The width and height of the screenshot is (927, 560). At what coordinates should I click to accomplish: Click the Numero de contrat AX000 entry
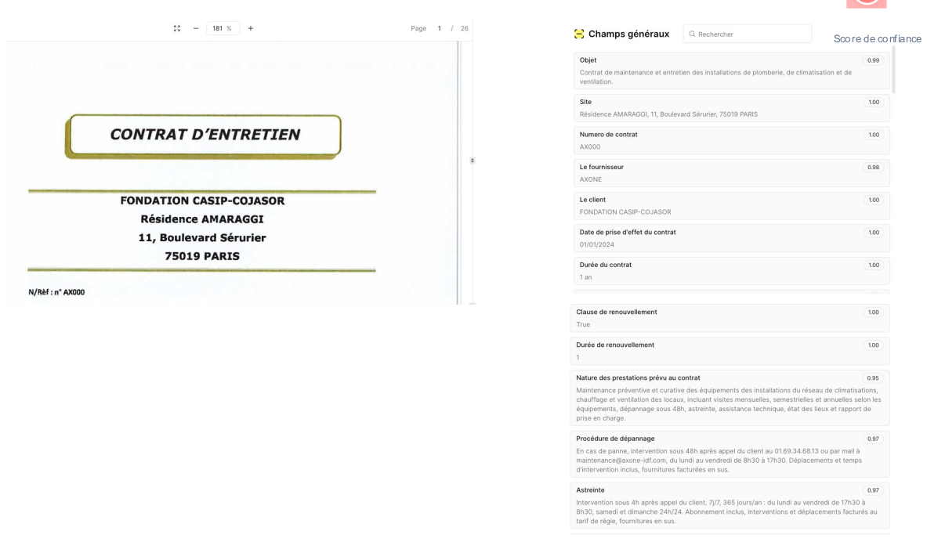click(x=729, y=141)
